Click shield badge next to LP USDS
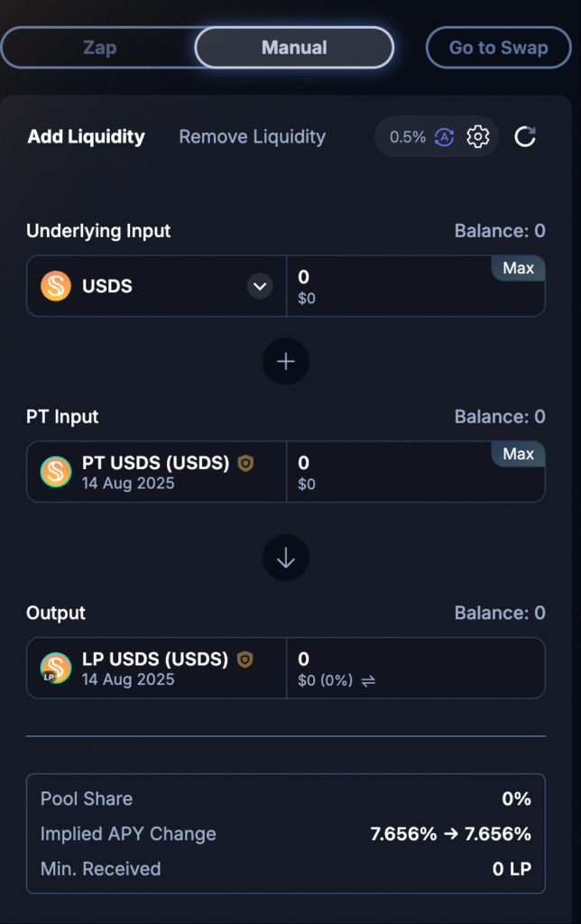The width and height of the screenshot is (581, 924). (x=245, y=660)
